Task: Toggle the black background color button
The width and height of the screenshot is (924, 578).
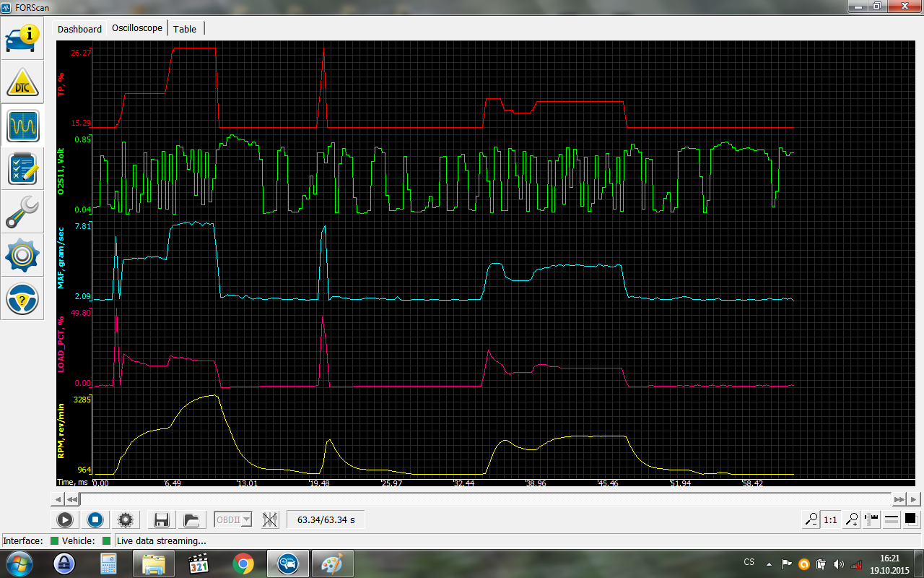Action: pos(910,519)
